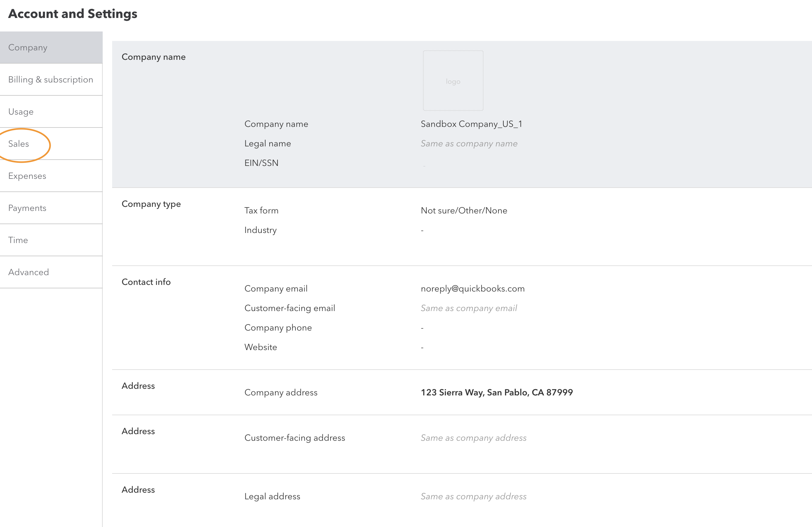Edit the Sandbox Company_US_1 company name
Viewport: 812px width, 527px height.
coord(471,124)
